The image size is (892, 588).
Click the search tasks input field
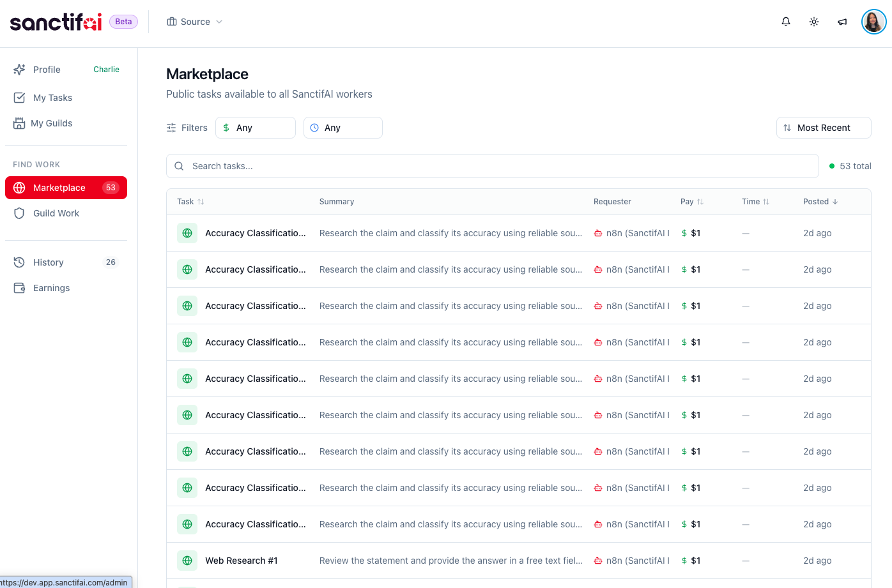pos(492,165)
